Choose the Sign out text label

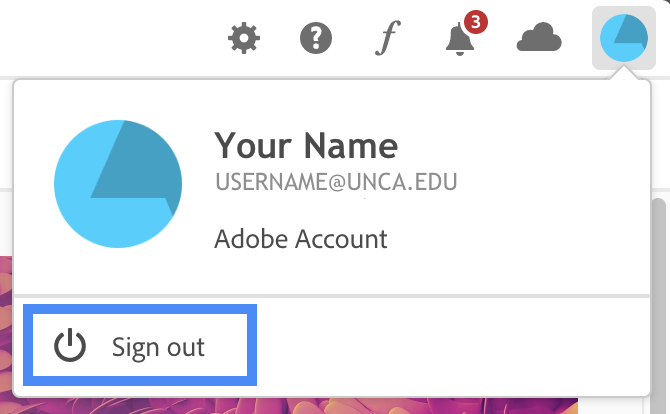(x=158, y=347)
